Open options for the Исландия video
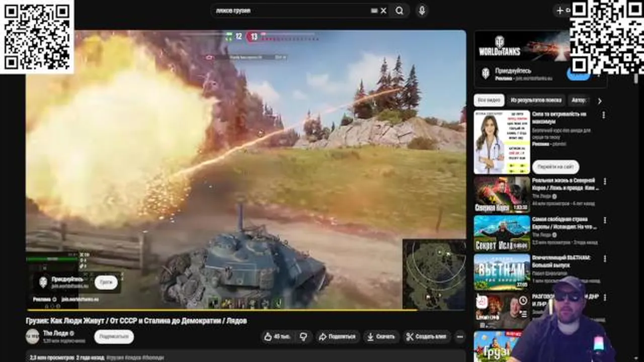Screen dimensions: 644x362 [604, 220]
